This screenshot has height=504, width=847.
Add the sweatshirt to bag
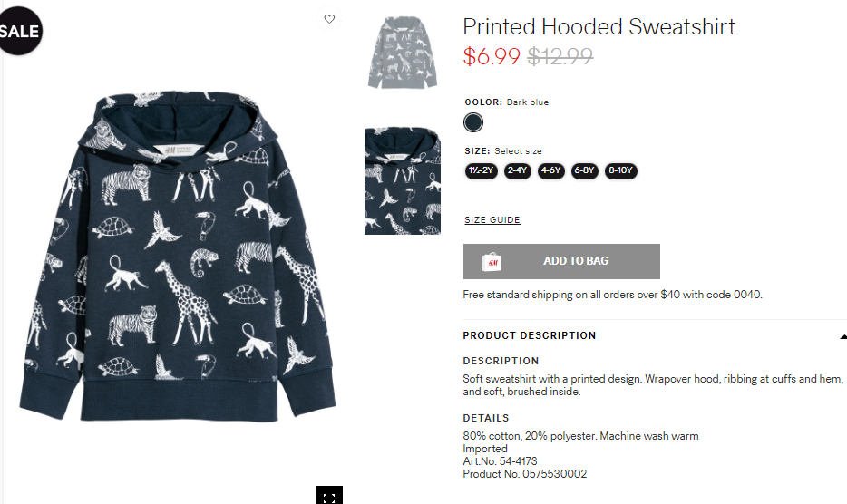(561, 261)
